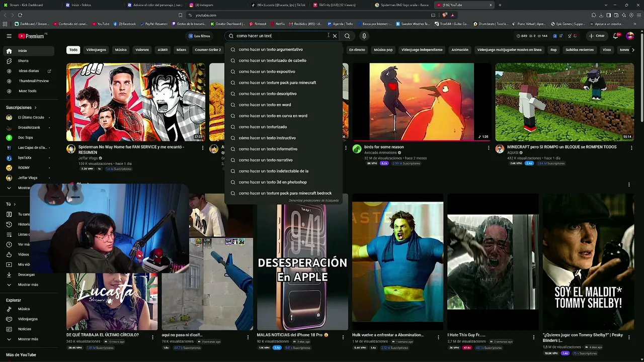
Task: Open the notifications bell
Action: click(616, 36)
